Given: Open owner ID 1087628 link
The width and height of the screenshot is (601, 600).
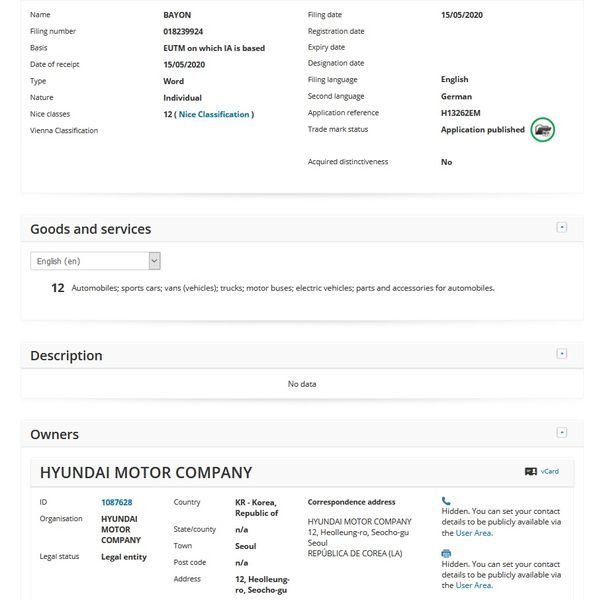Looking at the screenshot, I should 116,502.
